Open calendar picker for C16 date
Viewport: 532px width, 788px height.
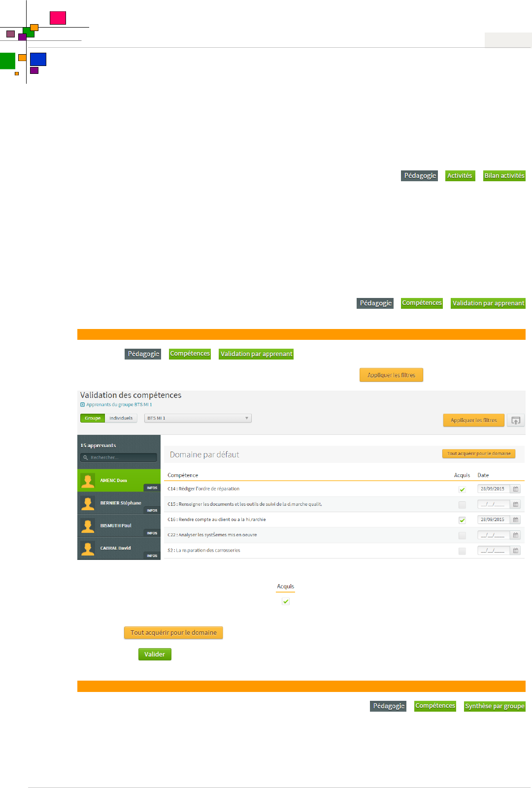click(516, 520)
